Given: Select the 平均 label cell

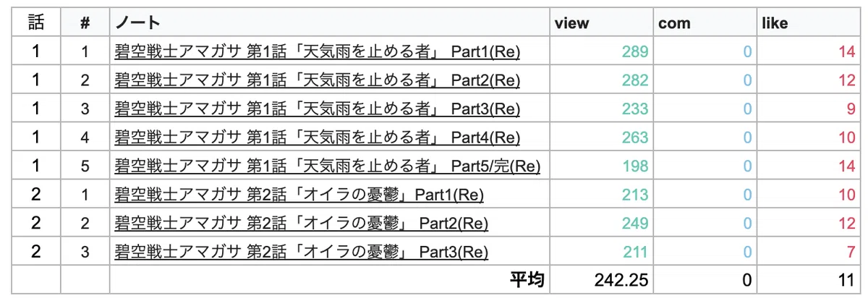Looking at the screenshot, I should 528,280.
